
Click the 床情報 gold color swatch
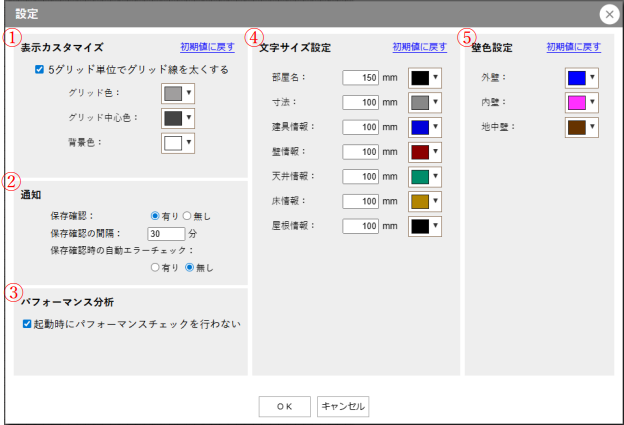[420, 201]
